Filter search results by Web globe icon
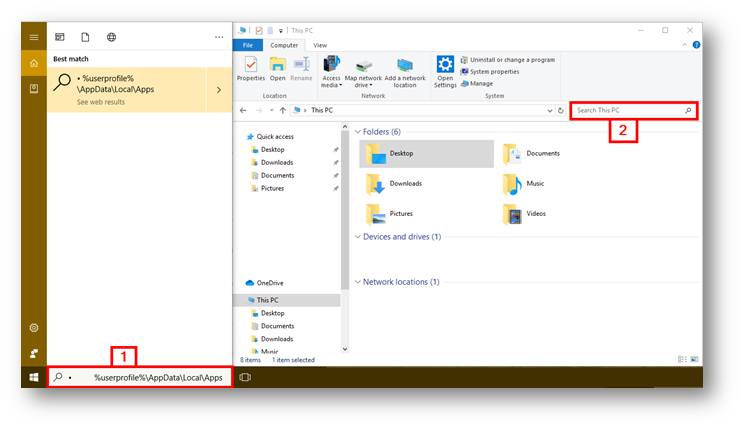Screen dimensions: 745x430 pos(111,37)
